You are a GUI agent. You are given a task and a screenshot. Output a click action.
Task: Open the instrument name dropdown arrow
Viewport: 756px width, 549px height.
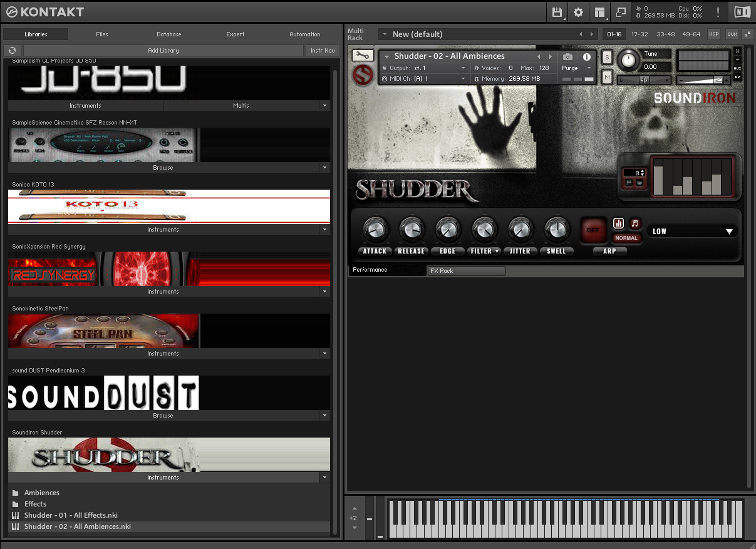click(387, 56)
